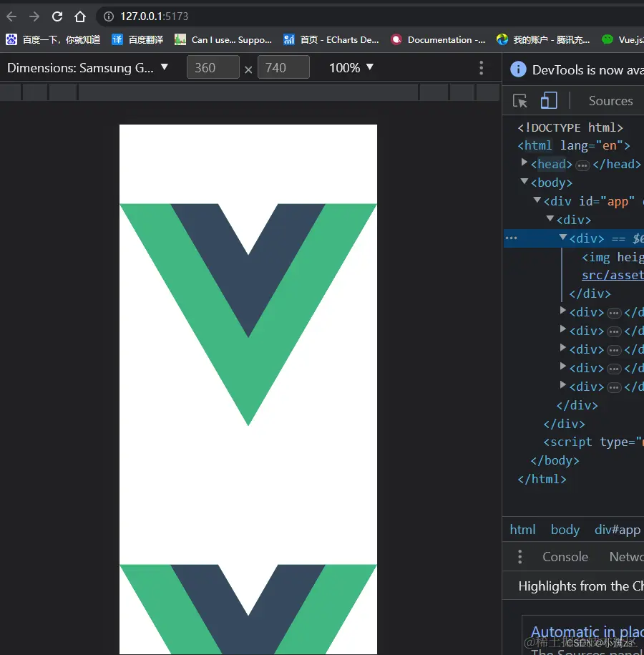Open the Dimensions device dropdown
The width and height of the screenshot is (644, 655).
coord(88,68)
